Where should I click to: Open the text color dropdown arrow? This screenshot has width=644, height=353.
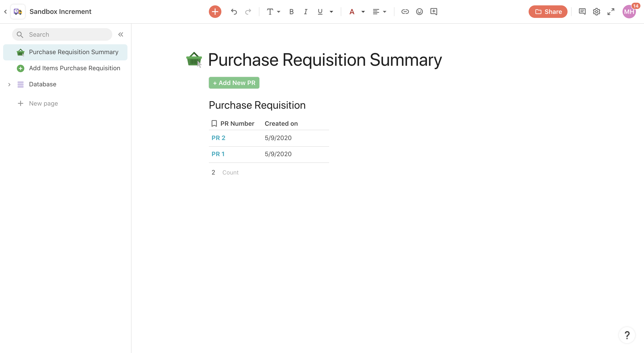[x=363, y=11]
